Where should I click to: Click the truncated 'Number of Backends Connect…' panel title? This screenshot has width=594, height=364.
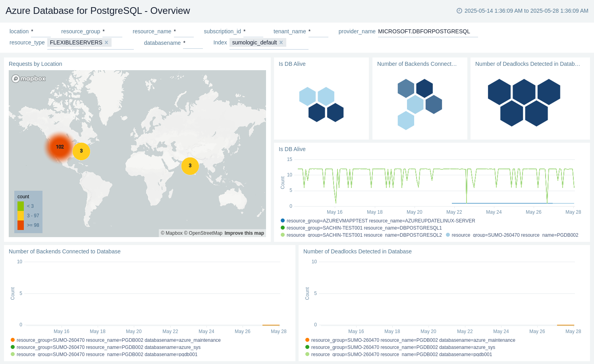(417, 64)
